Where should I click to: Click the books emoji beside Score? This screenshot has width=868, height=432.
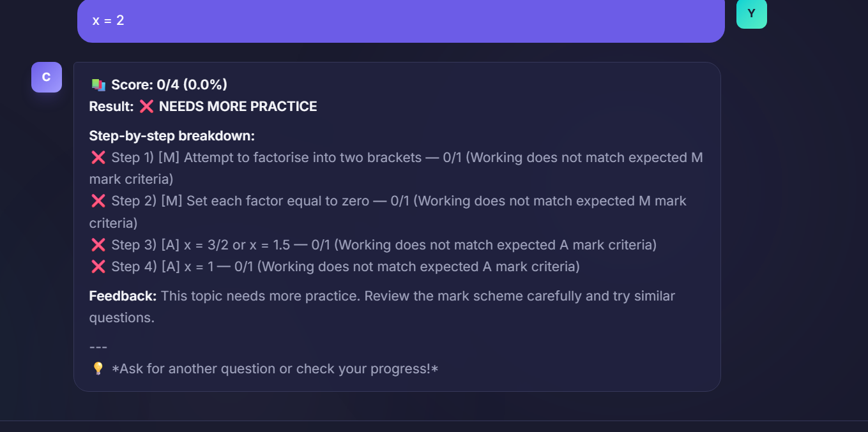click(x=98, y=85)
